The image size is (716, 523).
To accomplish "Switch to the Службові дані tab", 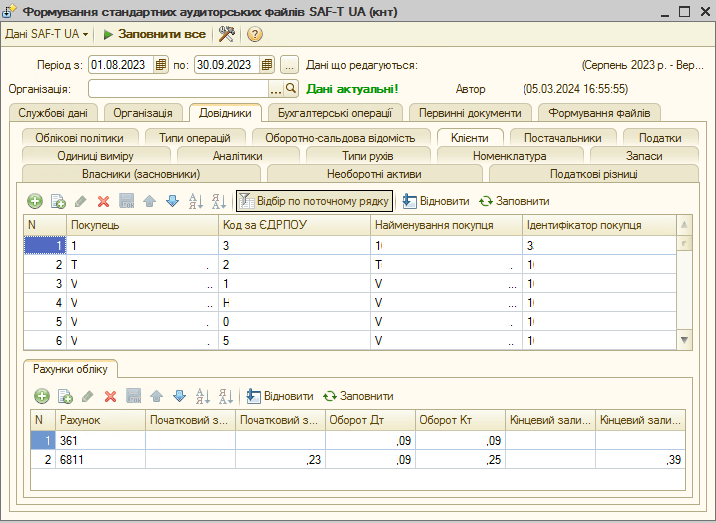I will click(x=53, y=113).
